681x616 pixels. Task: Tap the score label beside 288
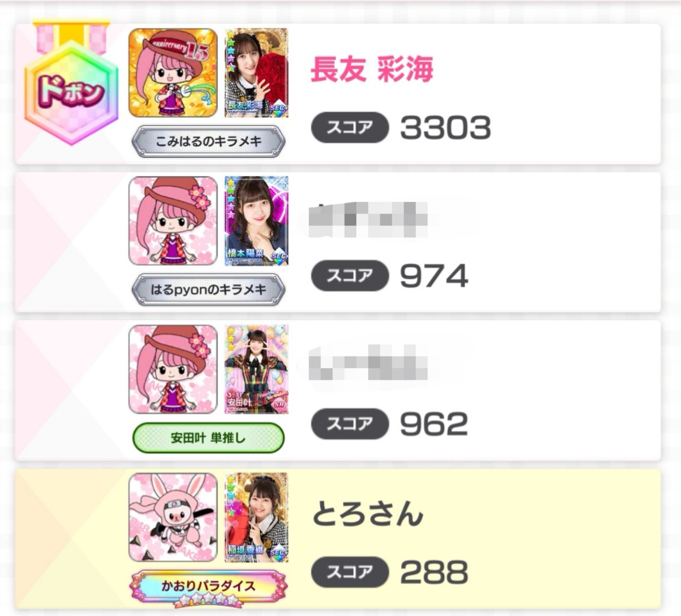350,572
